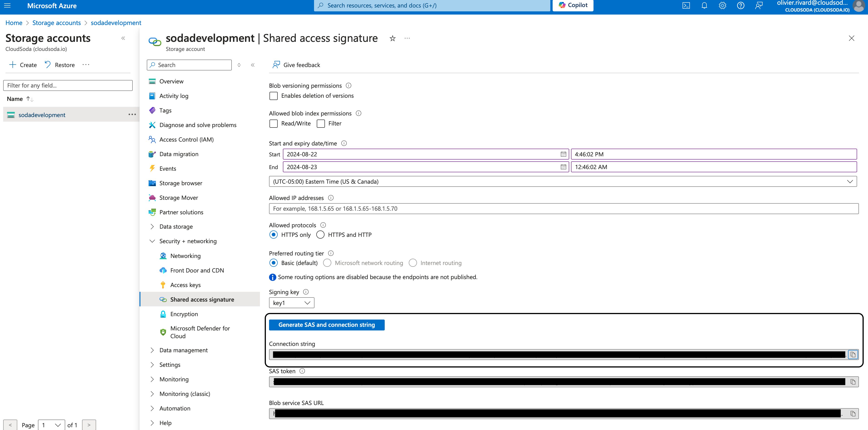Edit the Start time field
The height and width of the screenshot is (430, 868).
coord(714,154)
